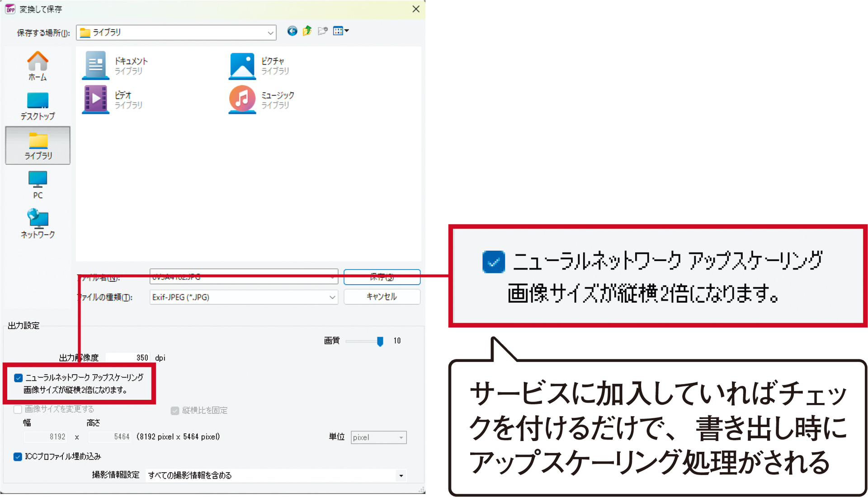Go up one folder level icon
The height and width of the screenshot is (497, 868).
point(307,31)
